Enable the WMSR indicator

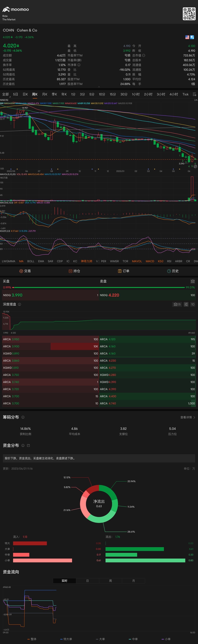(x=114, y=261)
